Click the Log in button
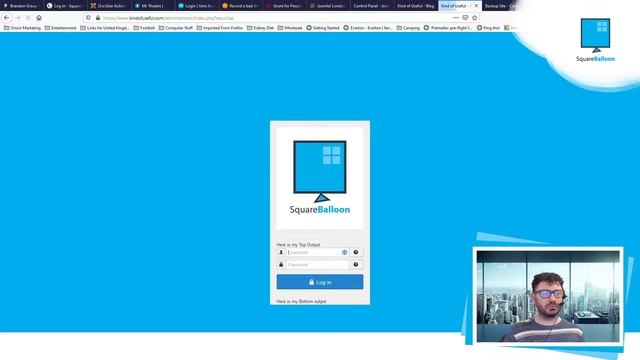Viewport: 640px width, 360px height. pyautogui.click(x=320, y=282)
